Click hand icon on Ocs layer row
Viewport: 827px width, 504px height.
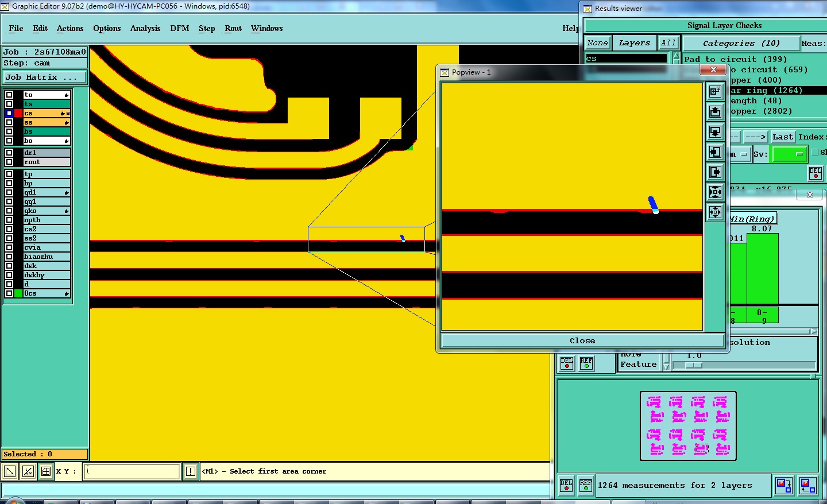pyautogui.click(x=67, y=293)
